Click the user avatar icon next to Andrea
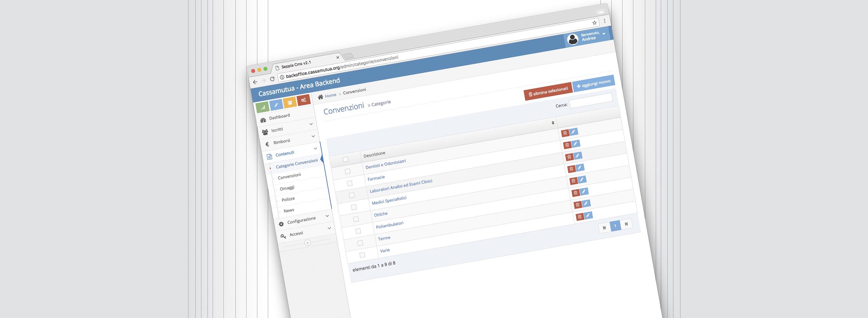The height and width of the screenshot is (318, 868). 573,39
